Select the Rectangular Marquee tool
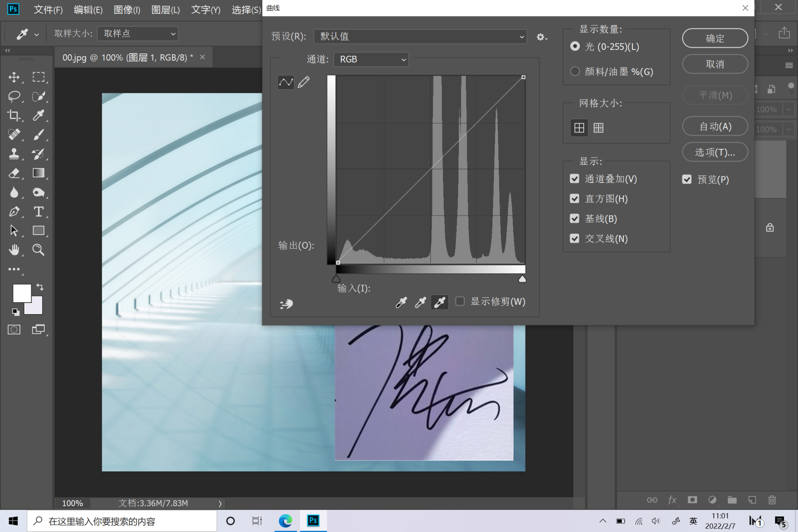The height and width of the screenshot is (532, 798). click(38, 77)
